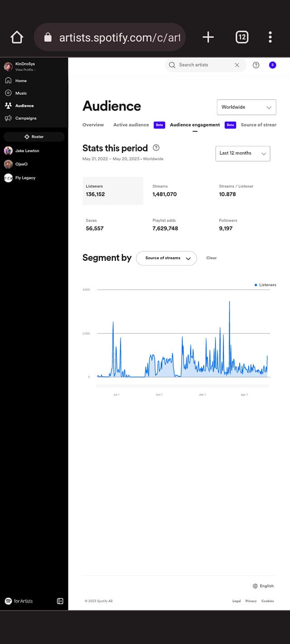The width and height of the screenshot is (290, 644).
Task: Open the purple user account avatar
Action: pyautogui.click(x=272, y=65)
